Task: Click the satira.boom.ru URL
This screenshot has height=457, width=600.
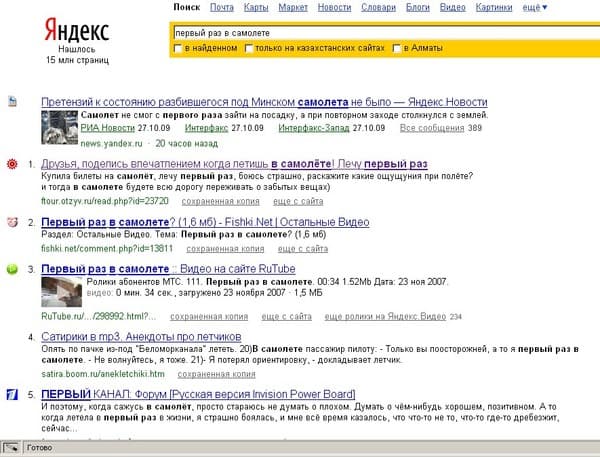Action: point(103,374)
